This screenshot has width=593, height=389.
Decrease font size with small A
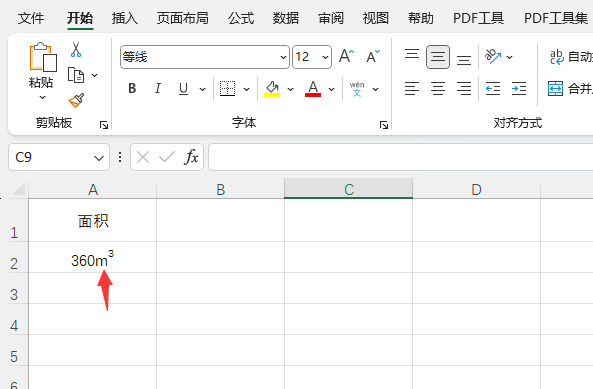(x=373, y=57)
